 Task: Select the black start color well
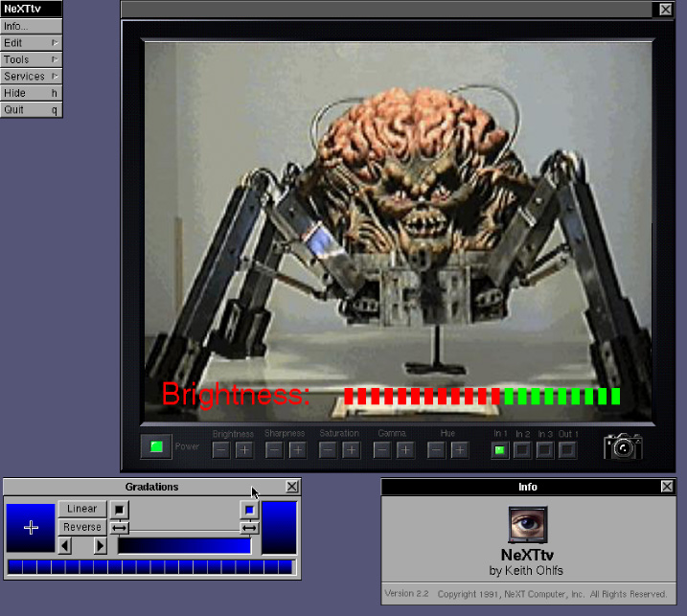click(x=119, y=510)
